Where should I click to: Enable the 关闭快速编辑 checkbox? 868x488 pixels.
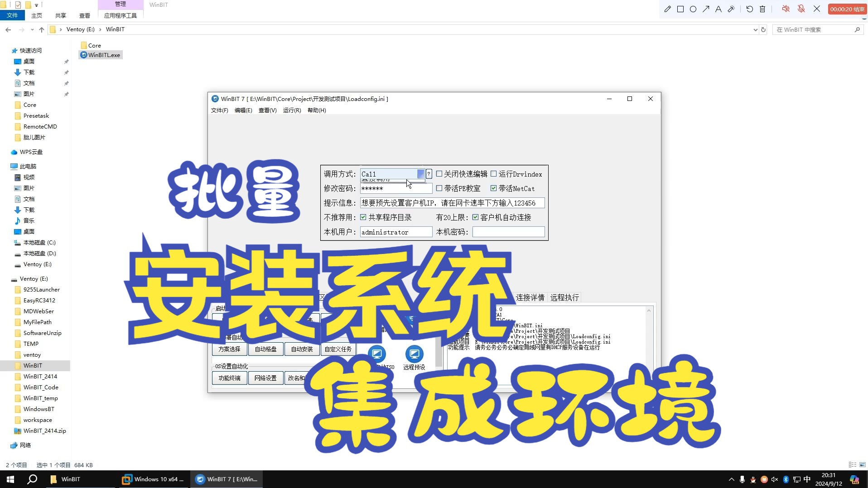[439, 174]
